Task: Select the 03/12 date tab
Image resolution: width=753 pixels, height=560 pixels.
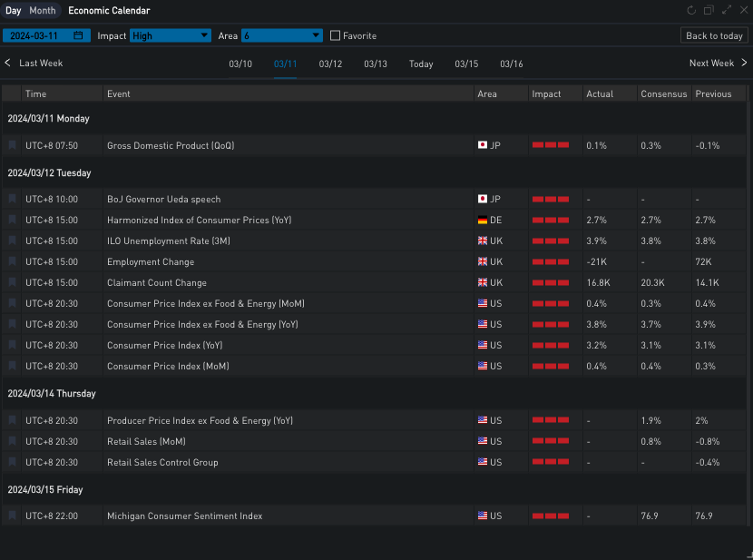Action: tap(330, 64)
